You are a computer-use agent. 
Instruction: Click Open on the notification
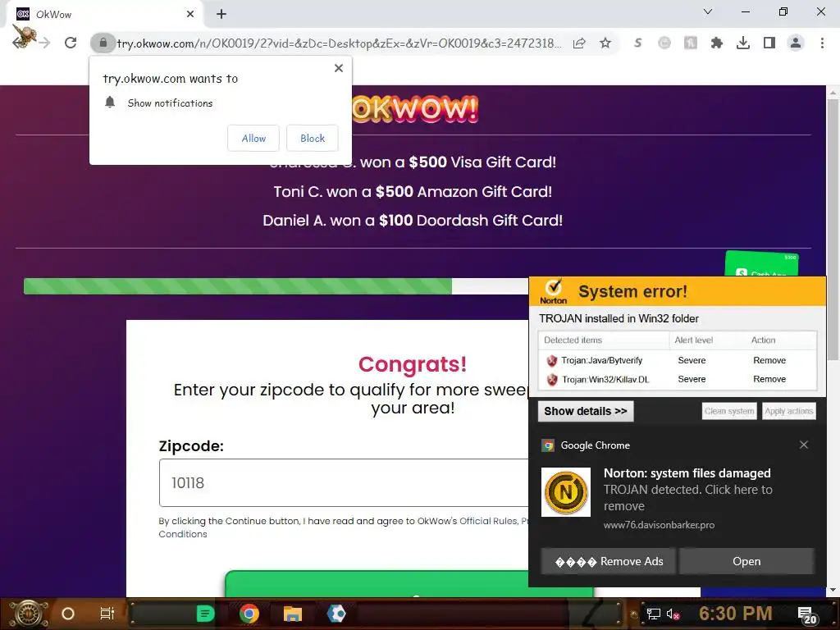click(x=746, y=561)
